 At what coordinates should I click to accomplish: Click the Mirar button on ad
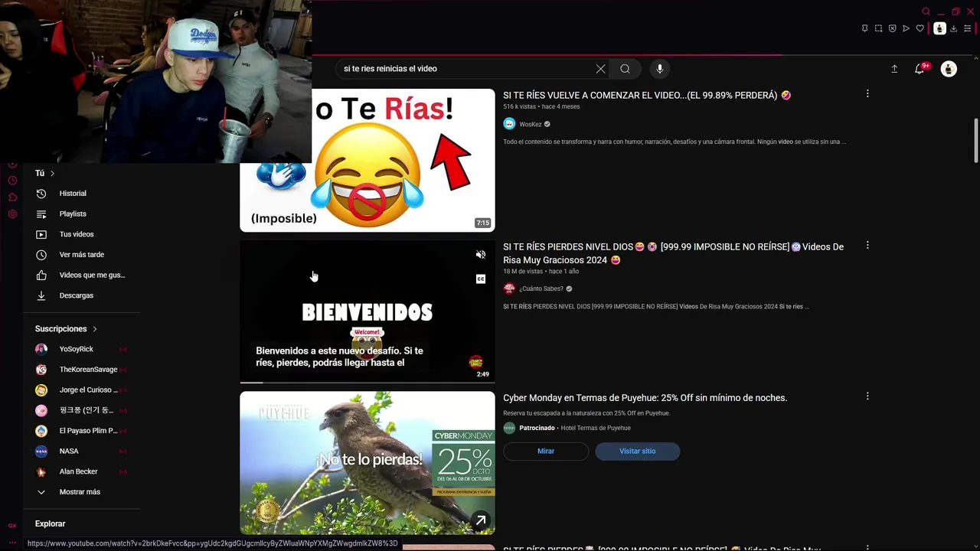(x=546, y=452)
